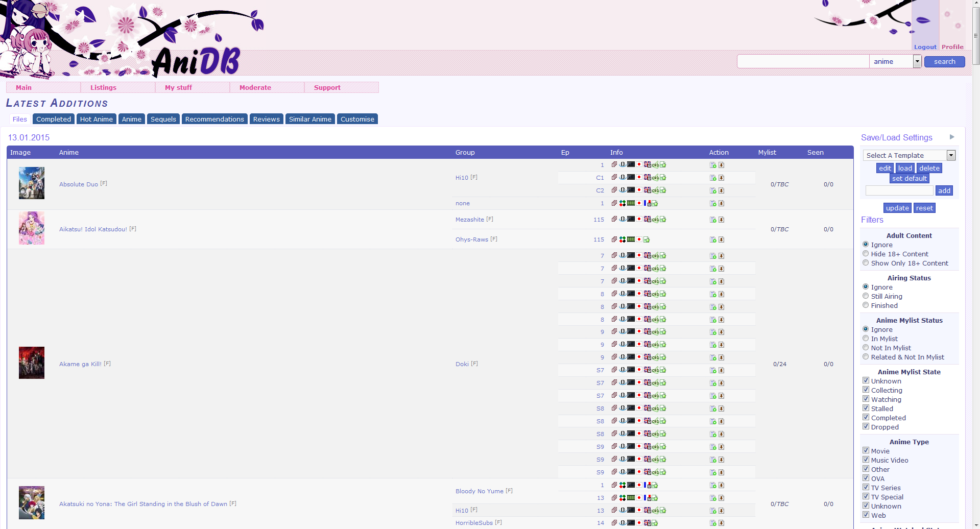The width and height of the screenshot is (980, 529).
Task: Click video codec icon in Aikatsu Mezashite row
Action: [631, 219]
